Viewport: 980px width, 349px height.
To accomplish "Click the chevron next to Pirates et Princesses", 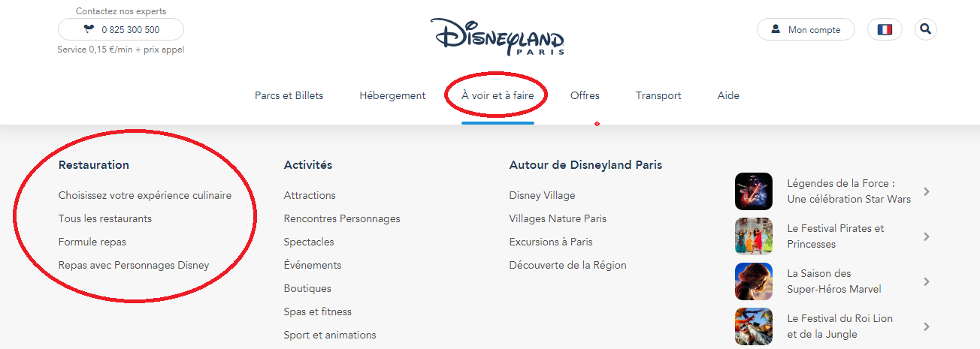I will tap(927, 236).
